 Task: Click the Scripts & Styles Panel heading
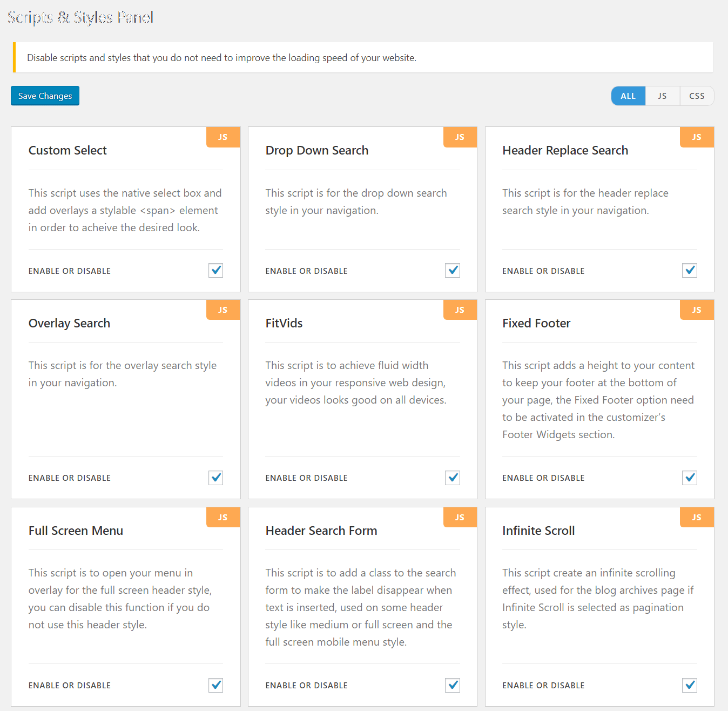80,17
